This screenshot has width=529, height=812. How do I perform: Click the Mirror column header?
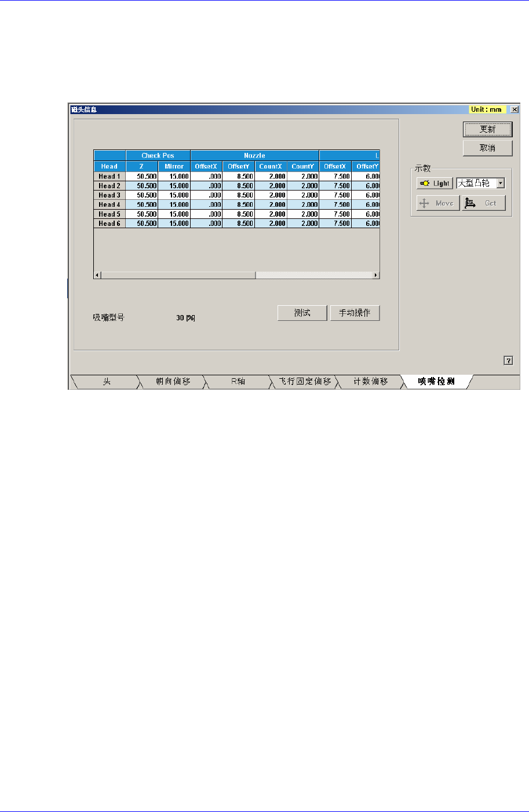tap(174, 166)
